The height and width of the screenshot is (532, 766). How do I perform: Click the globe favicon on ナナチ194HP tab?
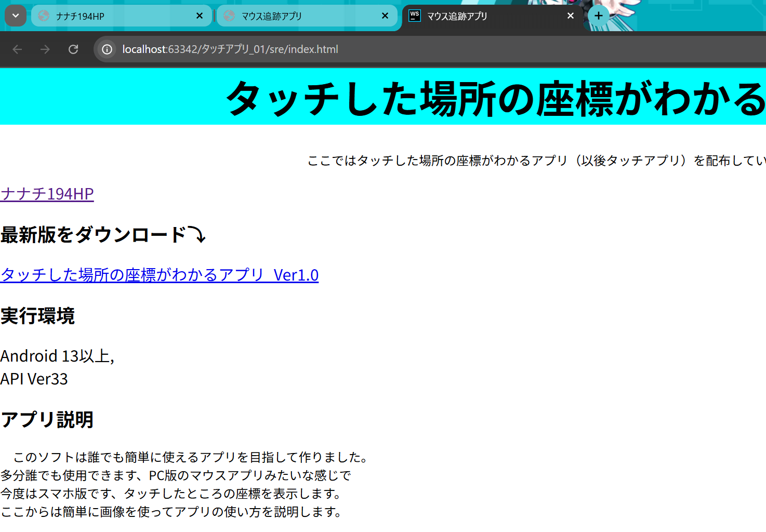tap(44, 16)
